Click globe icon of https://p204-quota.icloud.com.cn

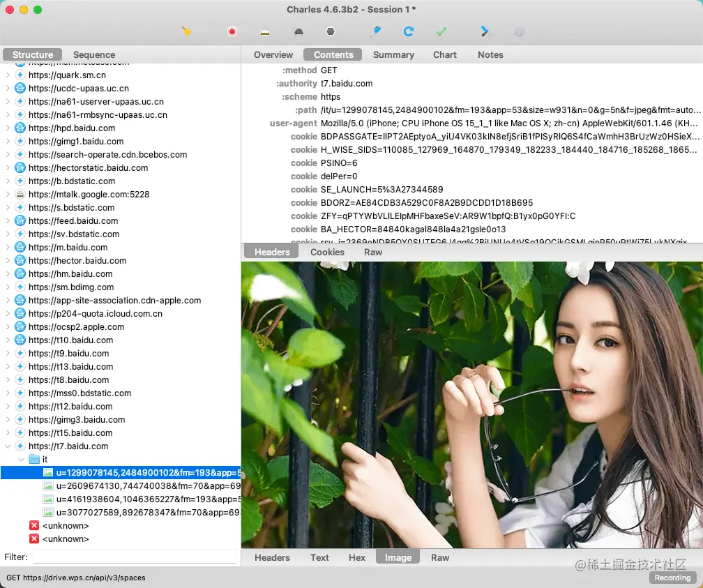(20, 313)
